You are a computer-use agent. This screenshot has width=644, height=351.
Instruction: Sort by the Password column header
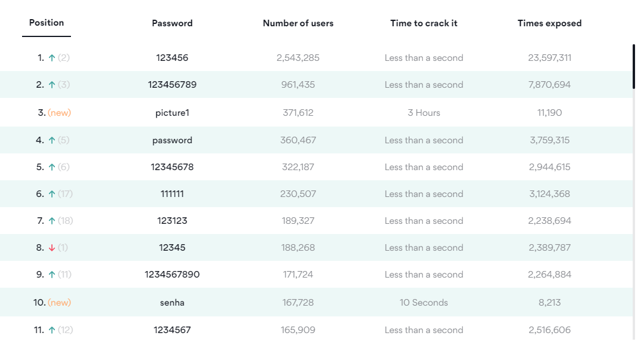point(172,23)
